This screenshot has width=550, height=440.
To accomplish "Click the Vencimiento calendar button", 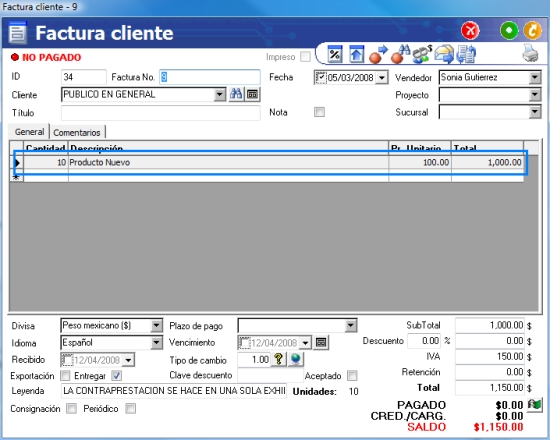I will pyautogui.click(x=321, y=342).
